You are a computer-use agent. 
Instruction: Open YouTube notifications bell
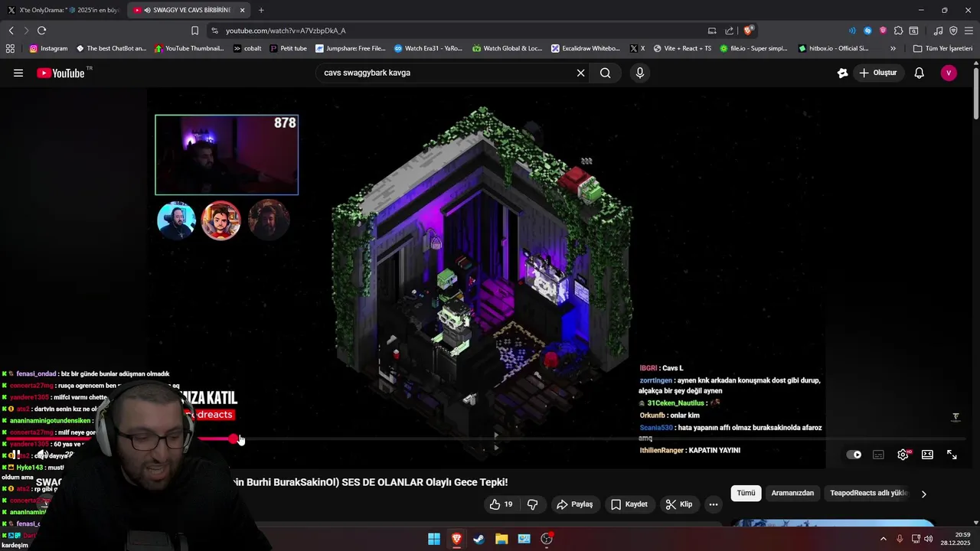[920, 73]
